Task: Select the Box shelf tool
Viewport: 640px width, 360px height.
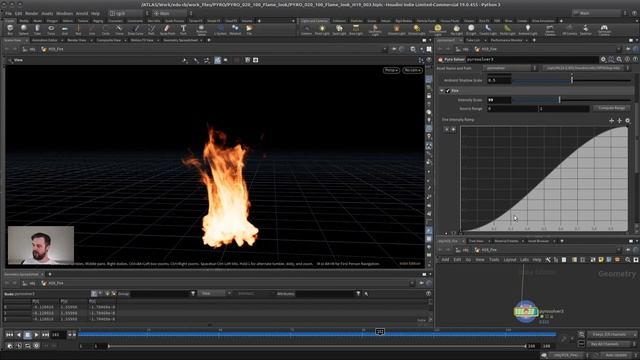Action: click(10, 29)
